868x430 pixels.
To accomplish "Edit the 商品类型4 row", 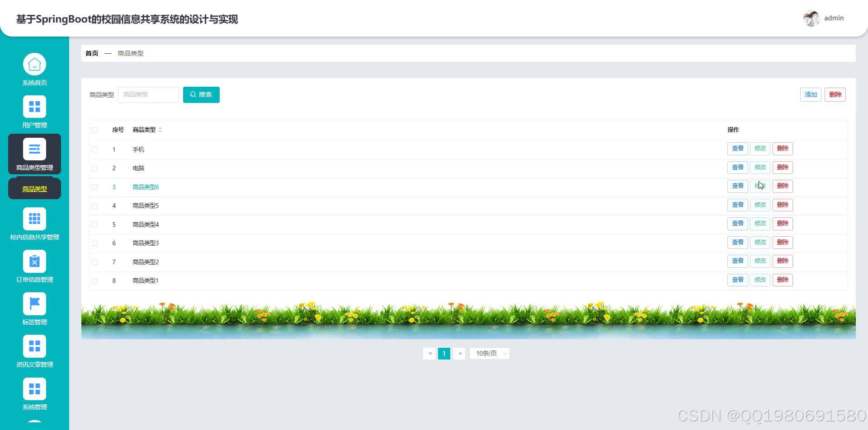I will 760,224.
